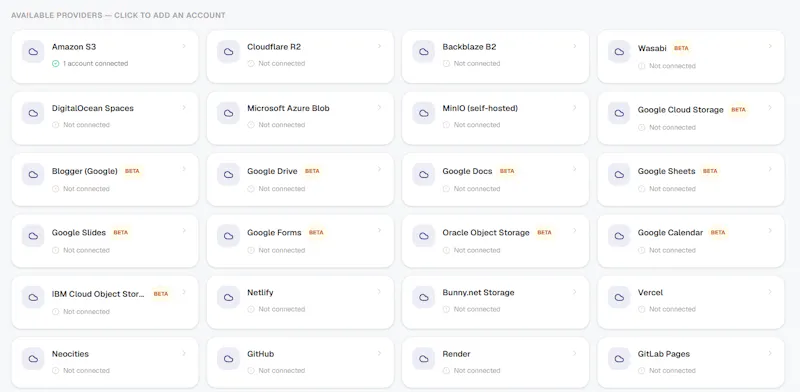The width and height of the screenshot is (800, 392).
Task: Click the Backblaze B2 cloud icon
Action: coord(423,52)
